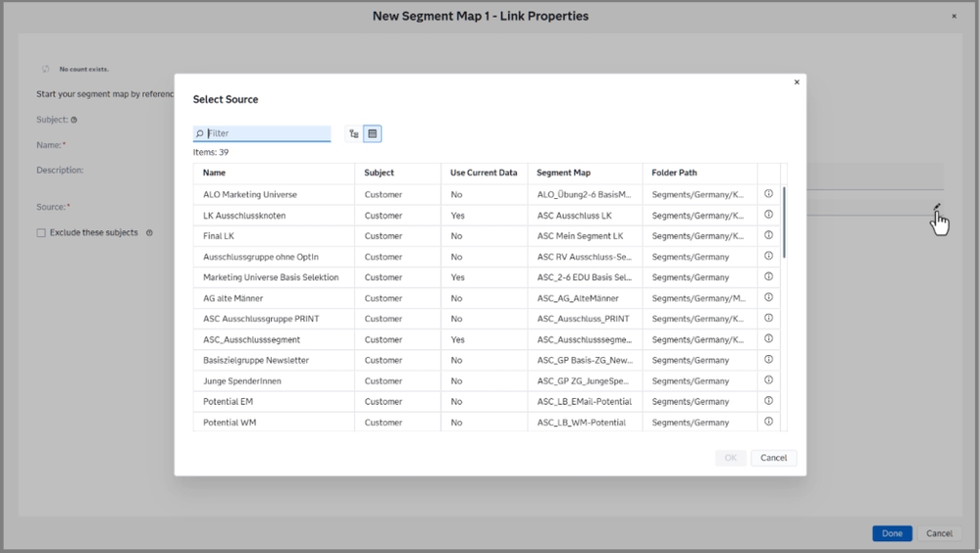The width and height of the screenshot is (980, 553).
Task: Click the ASC_Ausschluss_PRINT segment map cell
Action: (x=585, y=319)
